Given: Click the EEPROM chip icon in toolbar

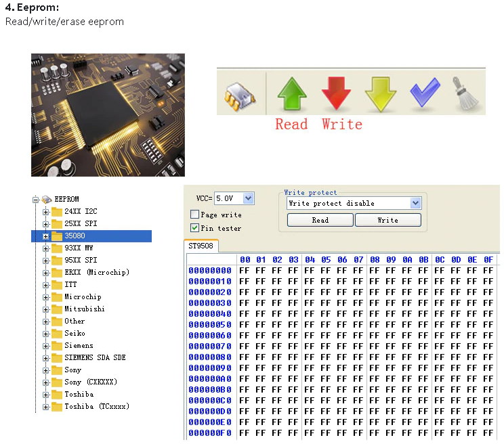Looking at the screenshot, I should (240, 95).
